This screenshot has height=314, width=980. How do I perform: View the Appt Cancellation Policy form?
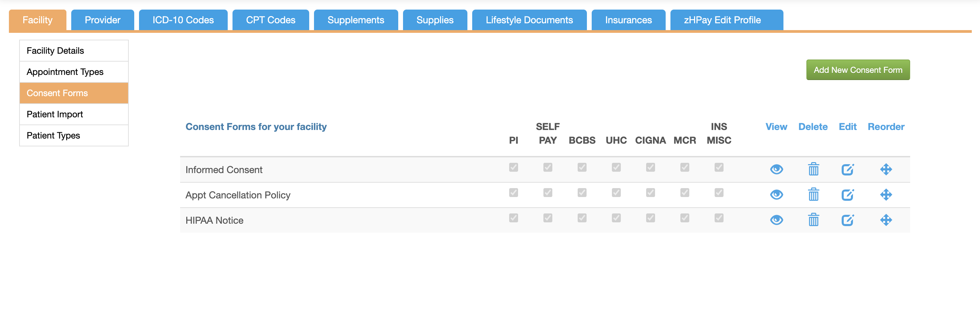tap(776, 195)
